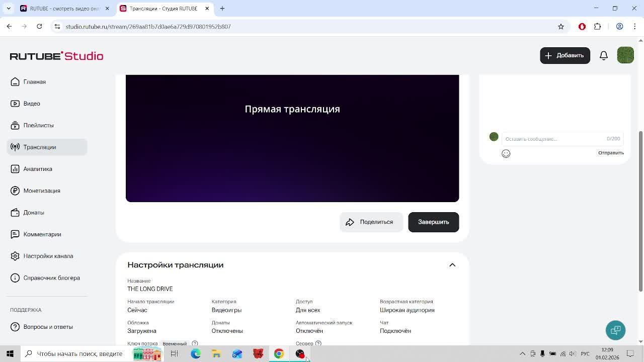The width and height of the screenshot is (644, 362).
Task: Open the taskbar clock showing 12:09
Action: (607, 354)
